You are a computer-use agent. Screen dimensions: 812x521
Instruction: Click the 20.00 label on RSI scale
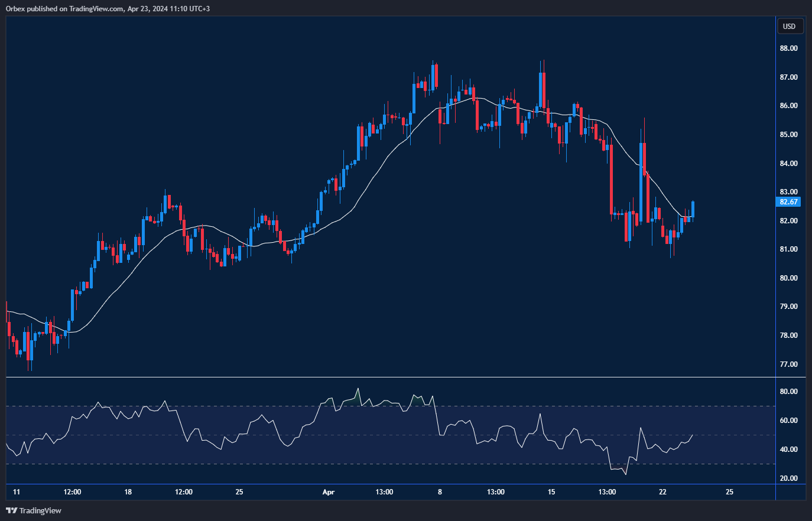pos(788,478)
